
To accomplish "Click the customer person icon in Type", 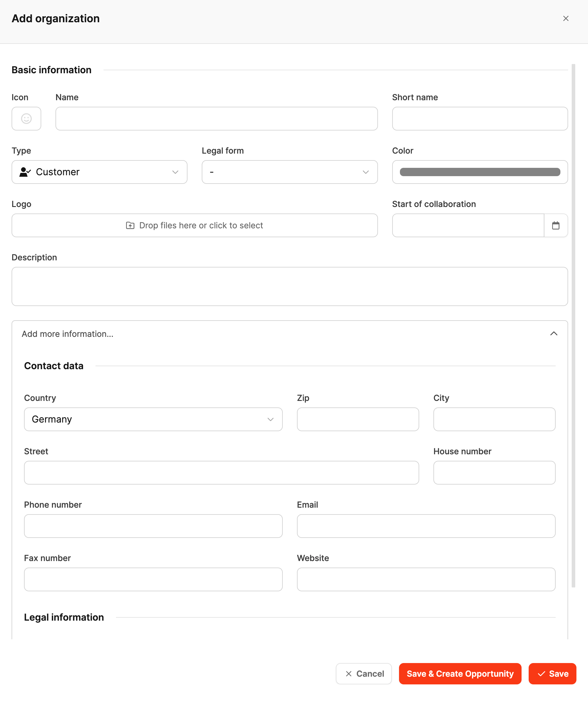I will tap(25, 172).
